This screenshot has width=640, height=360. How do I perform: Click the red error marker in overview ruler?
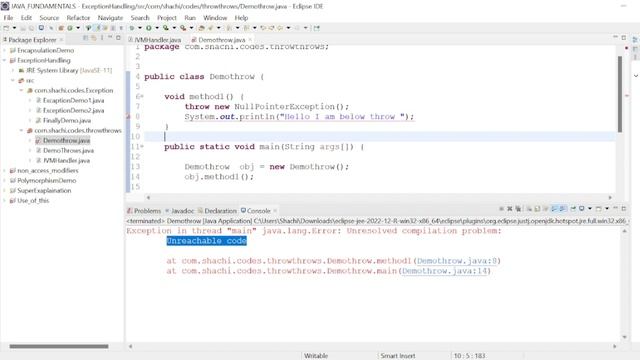pos(627,96)
